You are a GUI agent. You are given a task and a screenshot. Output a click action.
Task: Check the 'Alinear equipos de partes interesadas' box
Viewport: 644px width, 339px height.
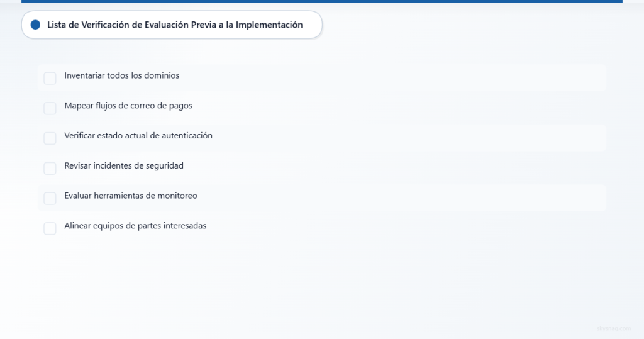(x=50, y=228)
